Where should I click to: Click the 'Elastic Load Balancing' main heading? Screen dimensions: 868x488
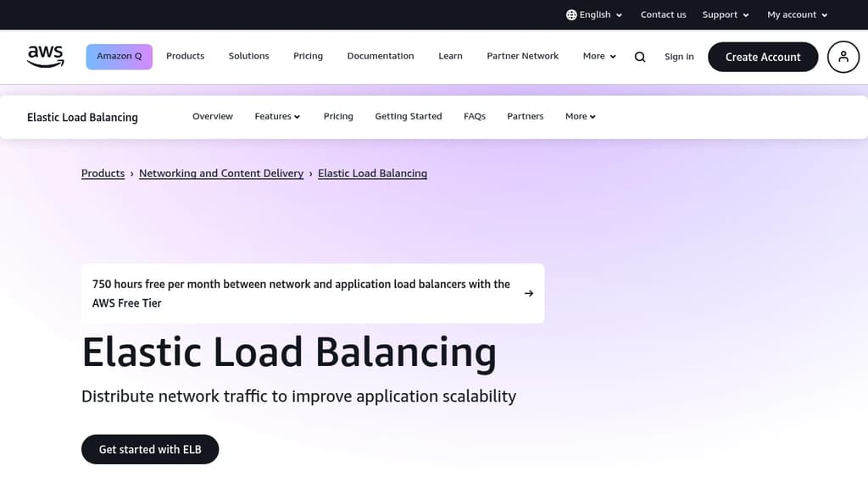[289, 352]
